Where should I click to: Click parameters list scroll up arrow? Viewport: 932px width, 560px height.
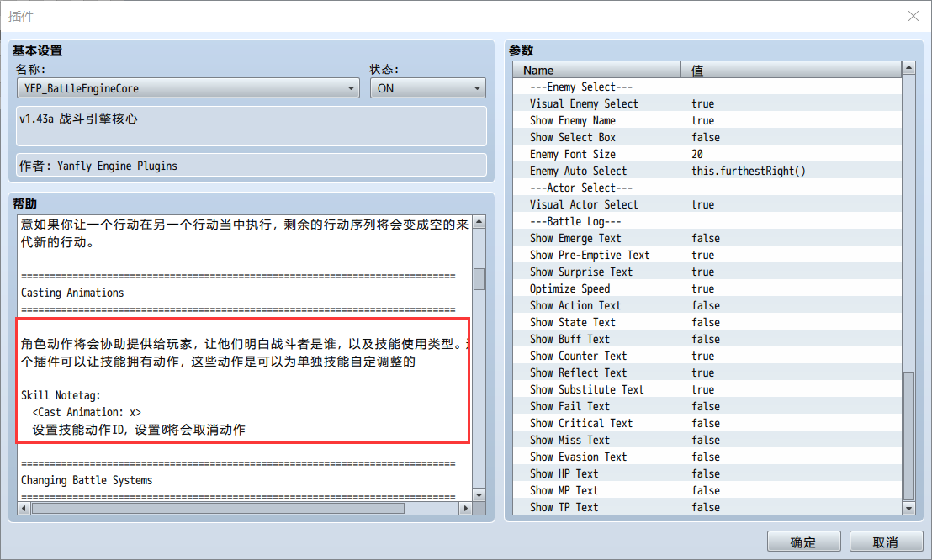(908, 68)
